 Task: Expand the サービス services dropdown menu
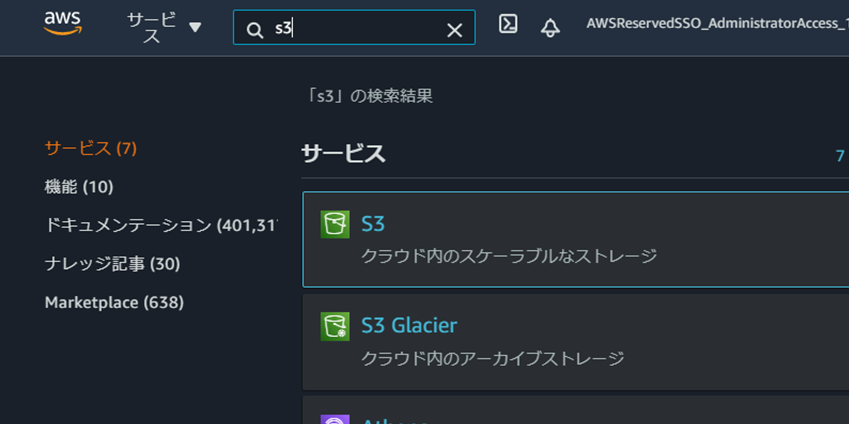(164, 27)
